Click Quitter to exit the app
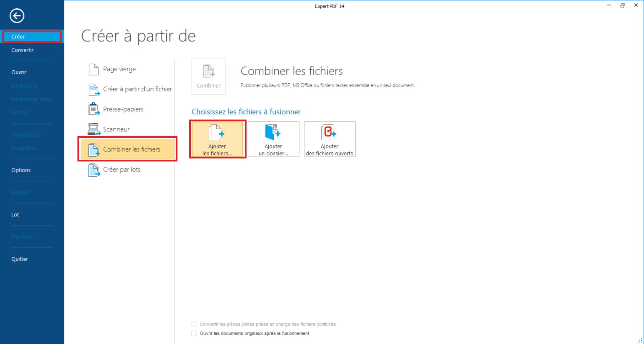Image resolution: width=644 pixels, height=344 pixels. pyautogui.click(x=20, y=259)
